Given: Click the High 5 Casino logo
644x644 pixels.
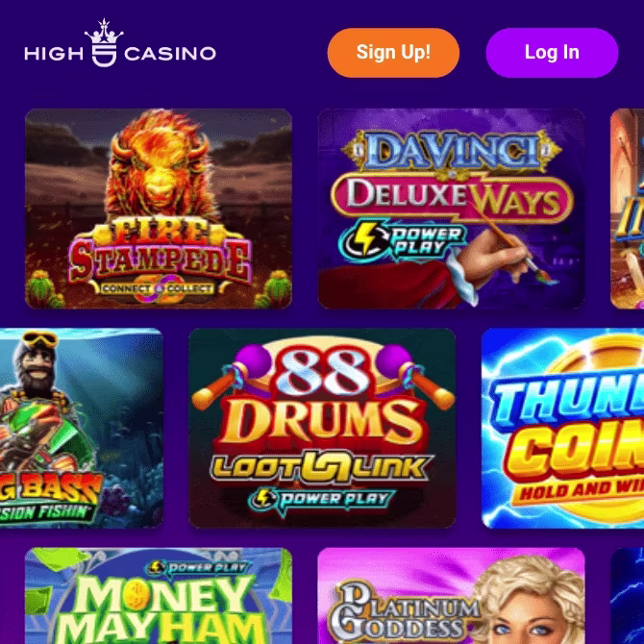Looking at the screenshot, I should pyautogui.click(x=120, y=43).
